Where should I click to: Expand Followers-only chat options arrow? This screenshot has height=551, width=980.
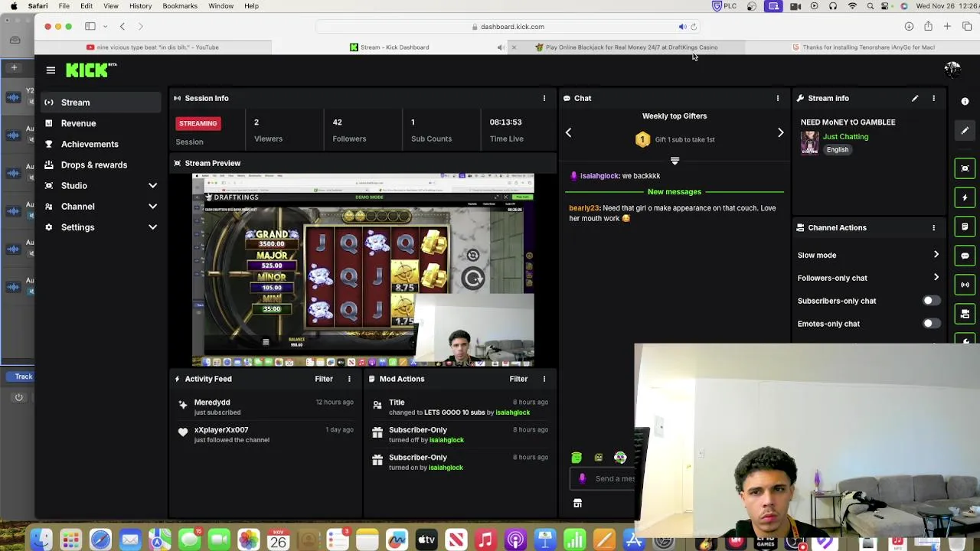point(936,278)
